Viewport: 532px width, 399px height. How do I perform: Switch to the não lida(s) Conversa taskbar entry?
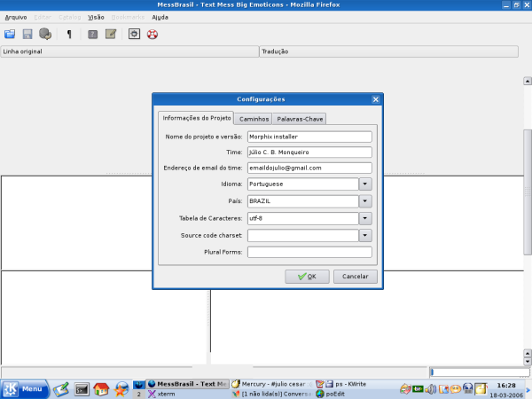(x=272, y=394)
